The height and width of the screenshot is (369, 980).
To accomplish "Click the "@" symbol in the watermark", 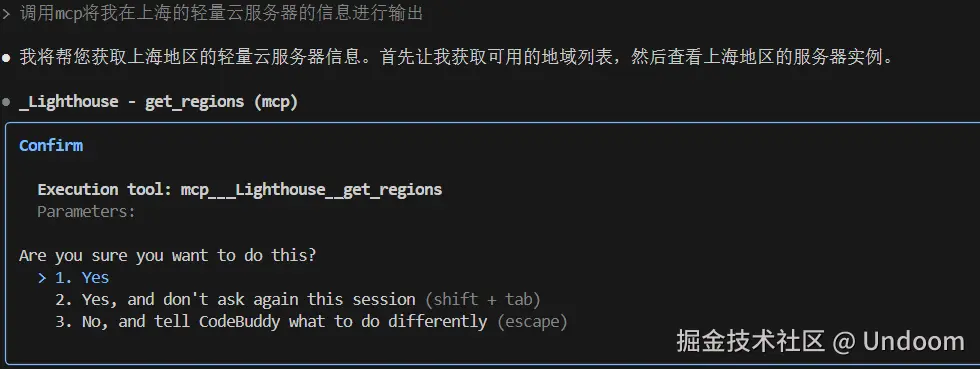I will 844,341.
